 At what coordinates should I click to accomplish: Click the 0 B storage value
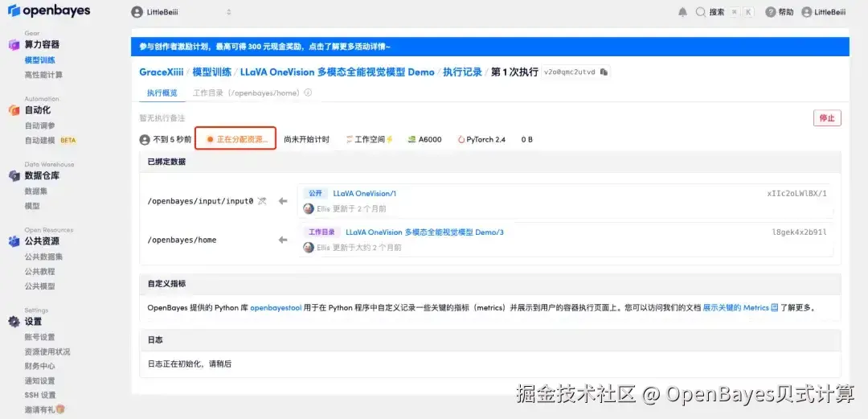click(527, 140)
